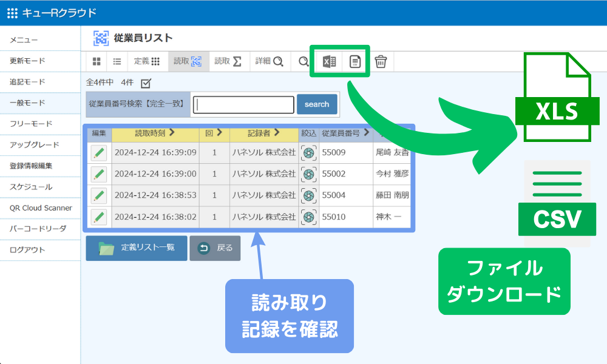Click the 戻る back button

[x=215, y=248]
